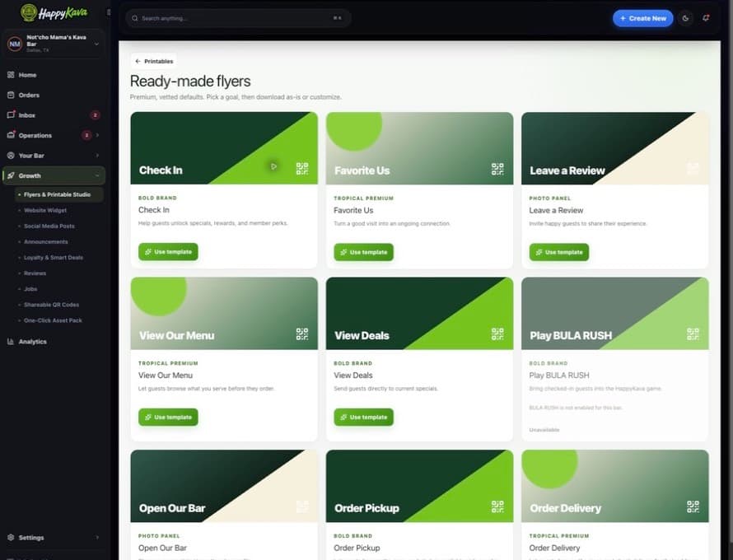Click the Inbox icon in sidebar

pyautogui.click(x=11, y=115)
